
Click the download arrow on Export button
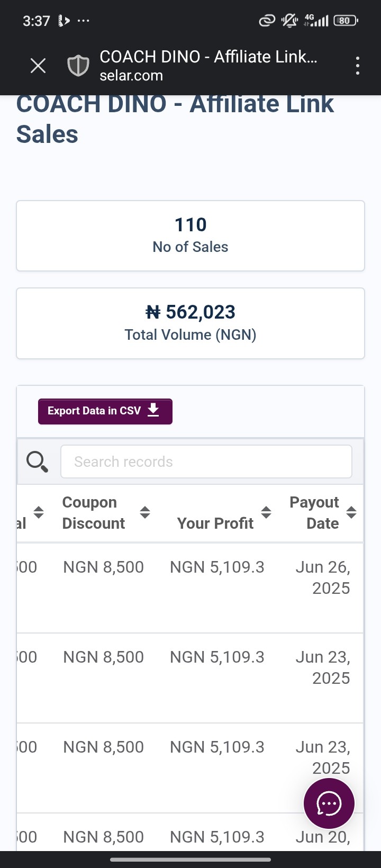coord(153,410)
